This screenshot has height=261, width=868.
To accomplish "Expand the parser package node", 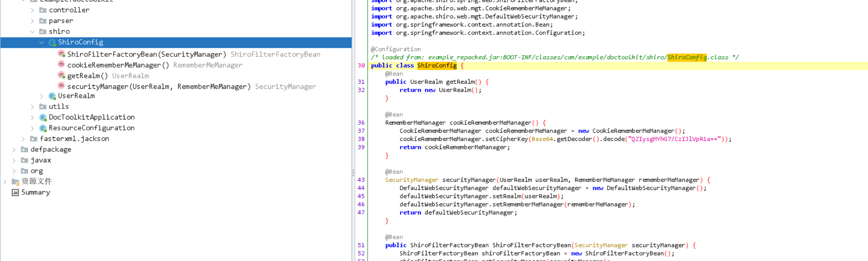I will coord(32,21).
